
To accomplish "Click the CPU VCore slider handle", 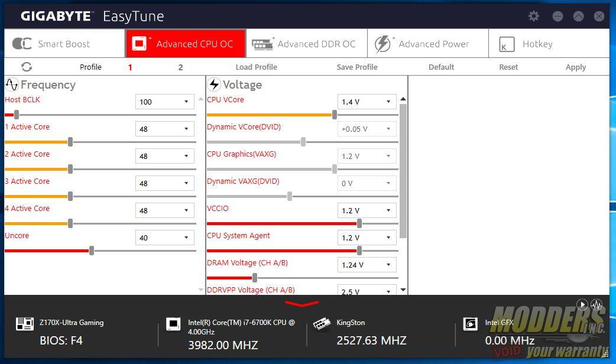I will click(335, 115).
